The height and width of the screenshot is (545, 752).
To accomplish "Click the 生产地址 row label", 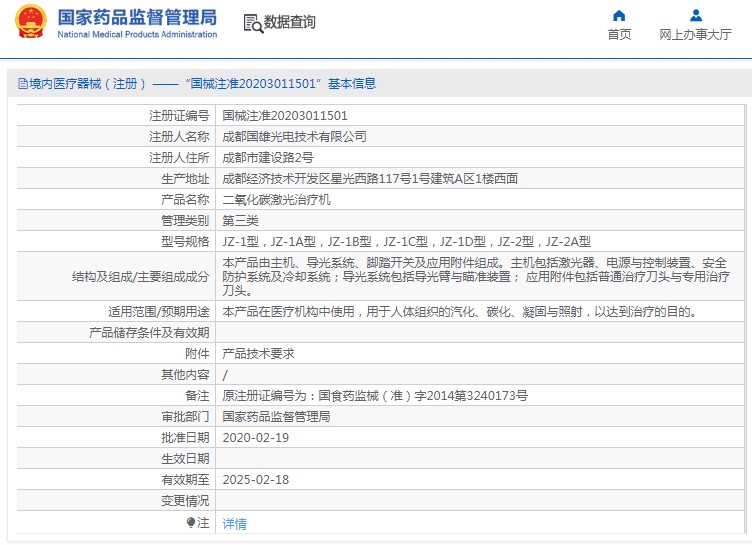I will (185, 179).
